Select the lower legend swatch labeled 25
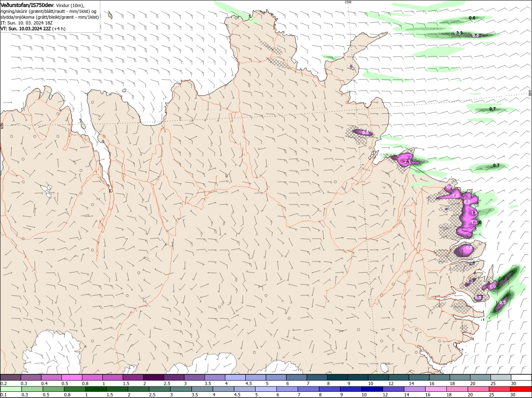532x398 pixels. (x=500, y=389)
